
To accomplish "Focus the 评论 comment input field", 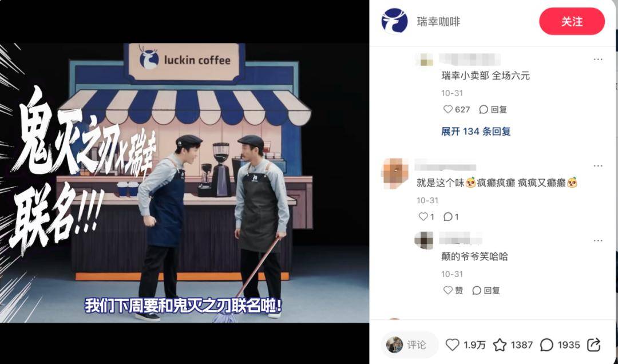I will pyautogui.click(x=410, y=345).
